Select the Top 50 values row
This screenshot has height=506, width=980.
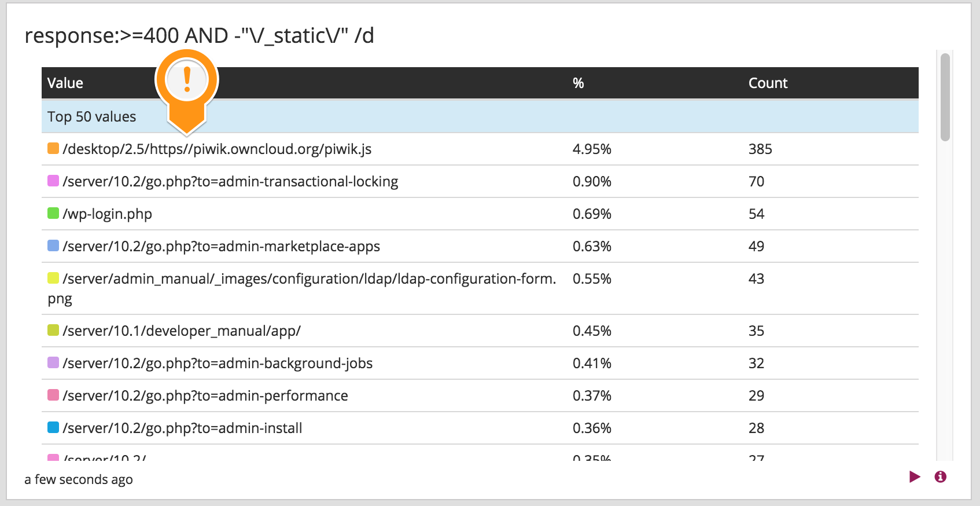(x=480, y=116)
